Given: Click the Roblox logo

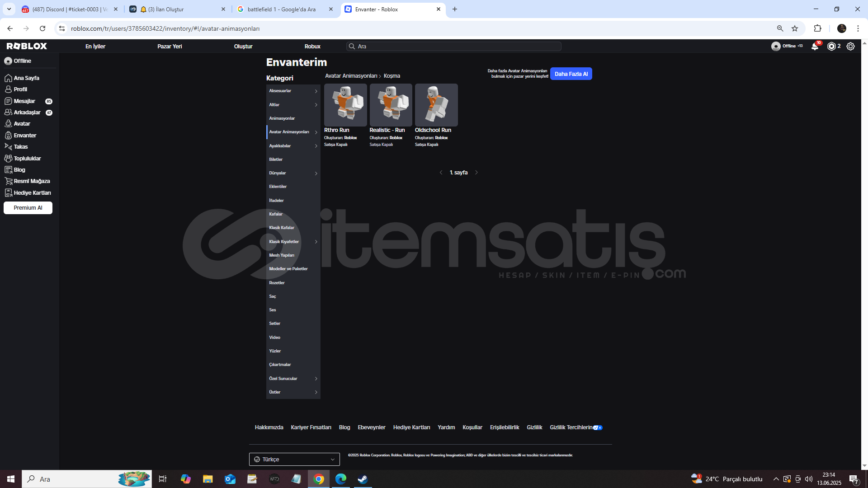Looking at the screenshot, I should (27, 46).
